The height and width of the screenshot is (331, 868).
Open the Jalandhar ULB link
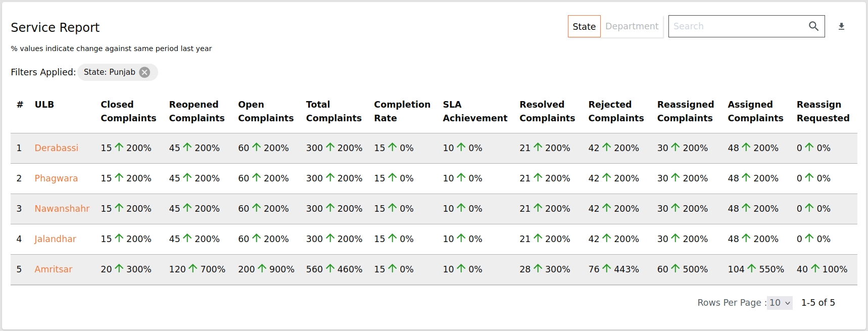click(55, 239)
